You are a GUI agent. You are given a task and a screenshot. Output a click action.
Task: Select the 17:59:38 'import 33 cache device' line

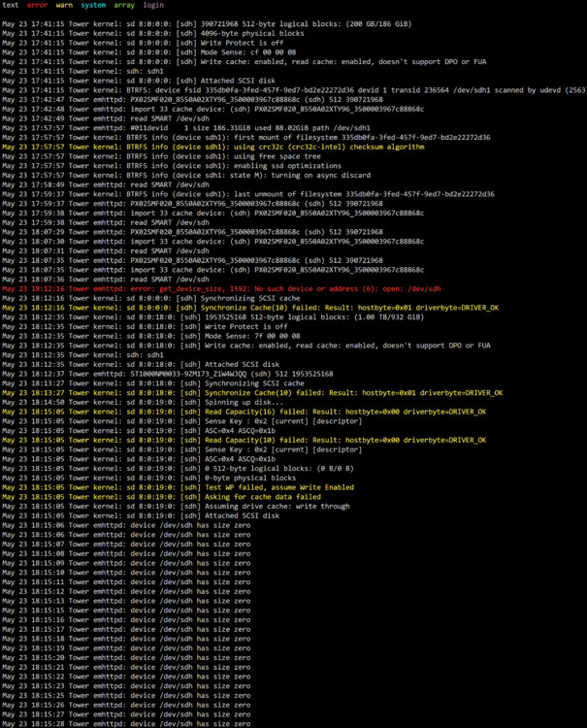(x=213, y=214)
